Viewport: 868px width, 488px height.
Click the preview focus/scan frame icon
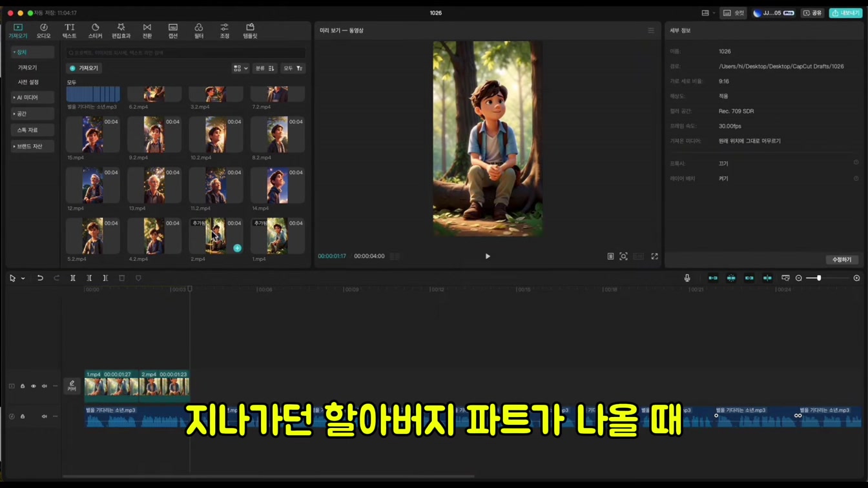point(623,256)
